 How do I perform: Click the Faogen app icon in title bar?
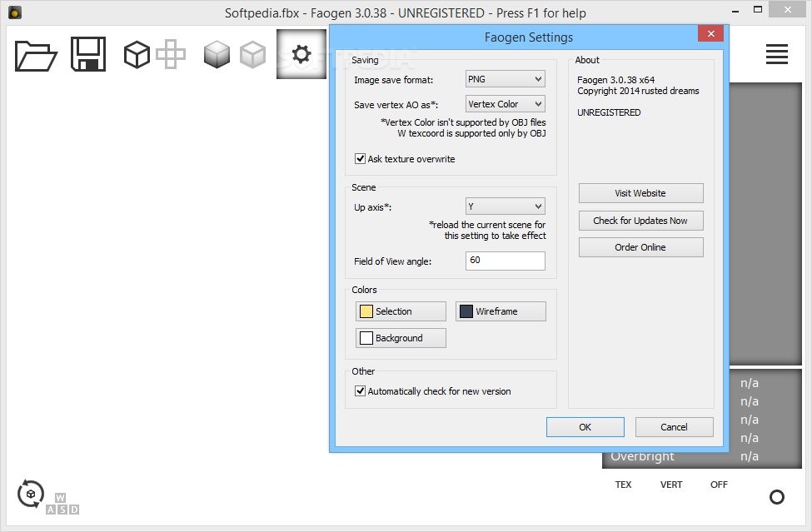point(15,12)
